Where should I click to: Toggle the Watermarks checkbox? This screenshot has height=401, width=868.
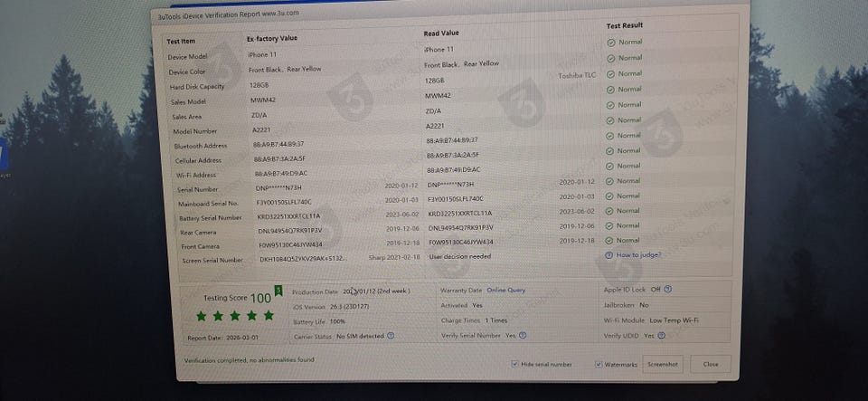599,365
